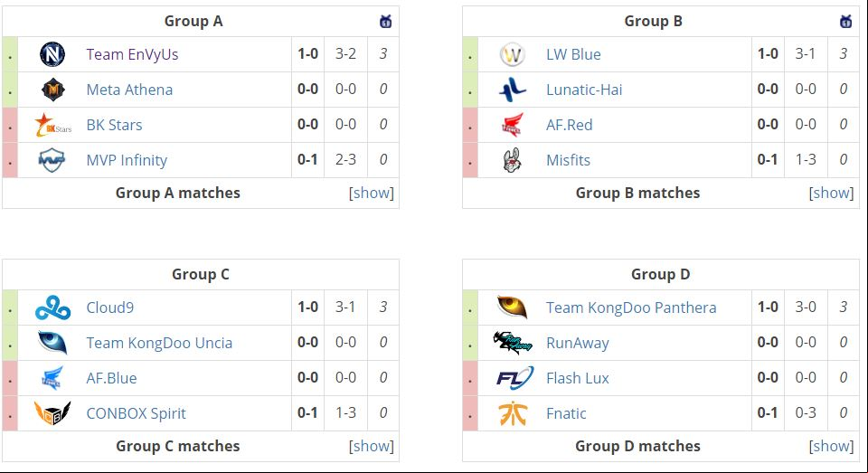Show Group C matches

372,446
